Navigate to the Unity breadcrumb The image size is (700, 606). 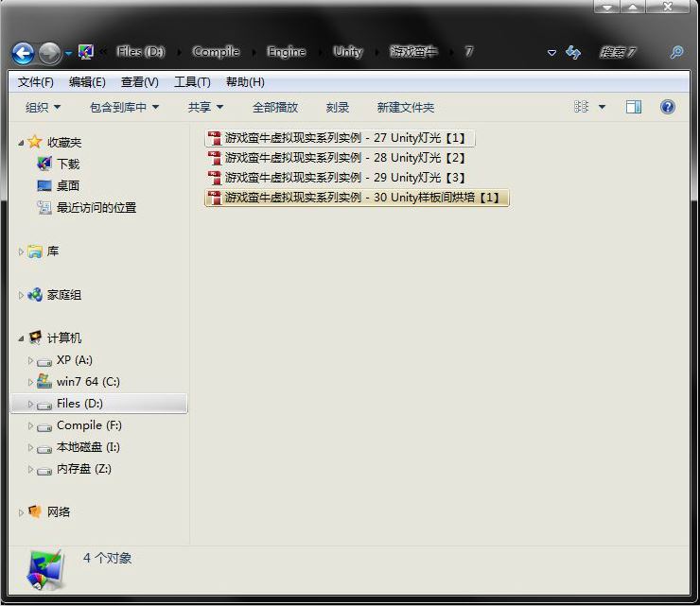348,52
